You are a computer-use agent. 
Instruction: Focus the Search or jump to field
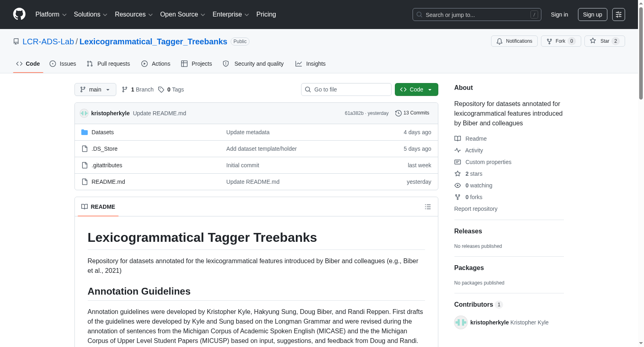[x=477, y=15]
